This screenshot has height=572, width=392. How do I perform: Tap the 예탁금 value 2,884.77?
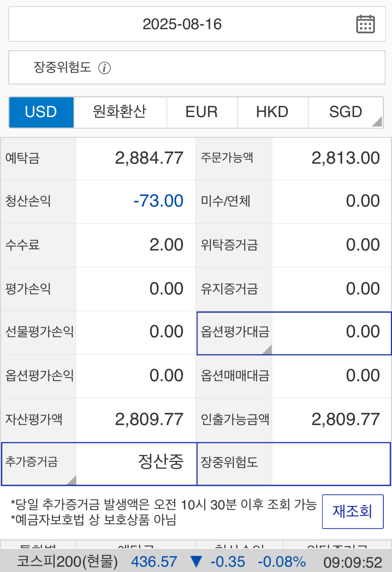pyautogui.click(x=149, y=158)
